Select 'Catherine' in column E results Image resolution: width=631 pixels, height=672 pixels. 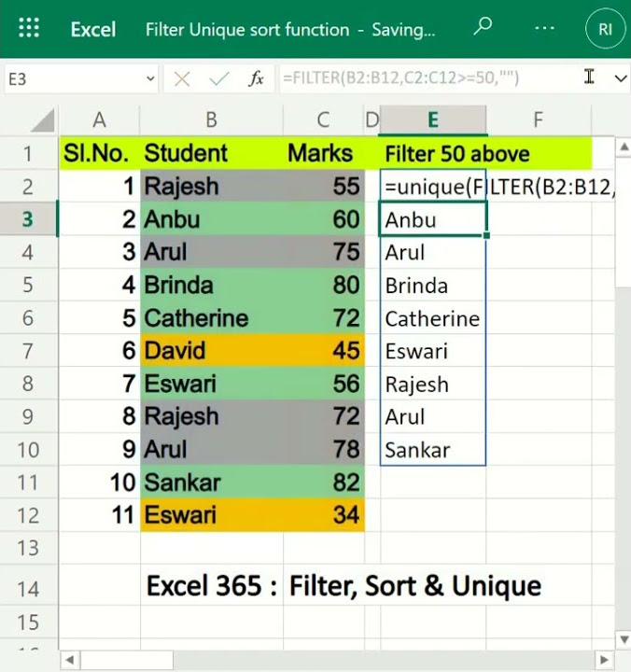tap(433, 318)
